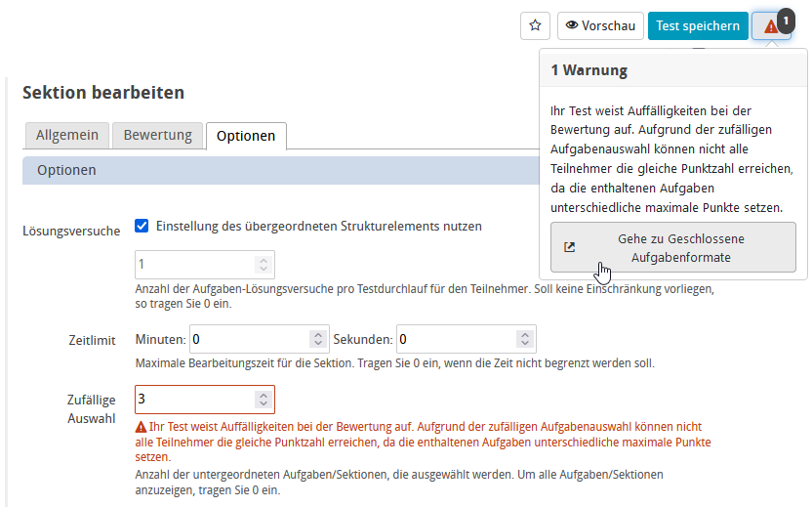Image resolution: width=812 pixels, height=507 pixels.
Task: Click the Zufällige Auswahl number field
Action: (x=194, y=400)
